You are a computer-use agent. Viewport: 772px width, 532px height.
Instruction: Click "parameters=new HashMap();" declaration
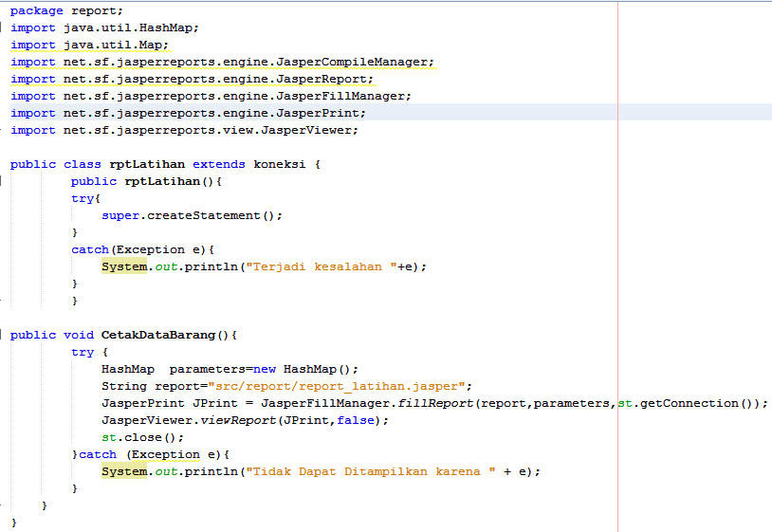point(264,369)
